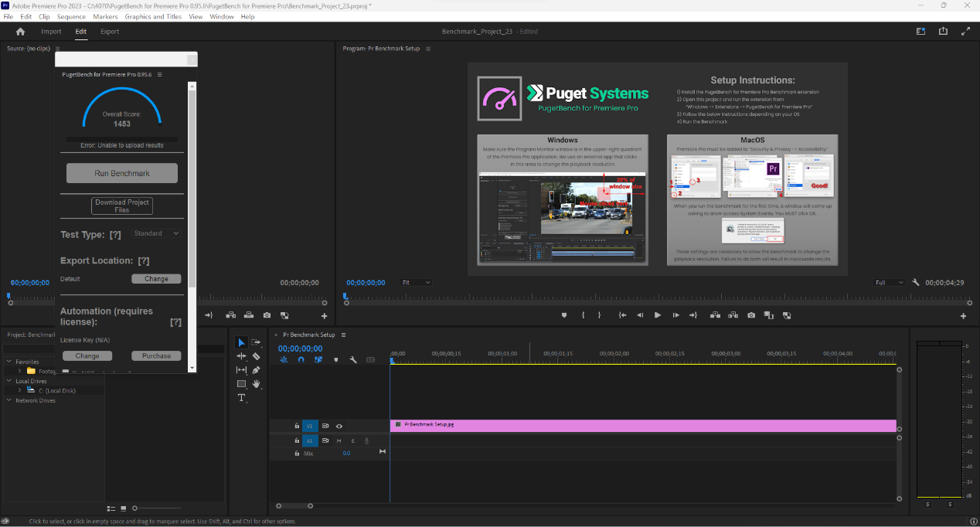Screen dimensions: 980x527
Task: Click Export Frame camera icon in Program monitor
Action: click(x=751, y=315)
